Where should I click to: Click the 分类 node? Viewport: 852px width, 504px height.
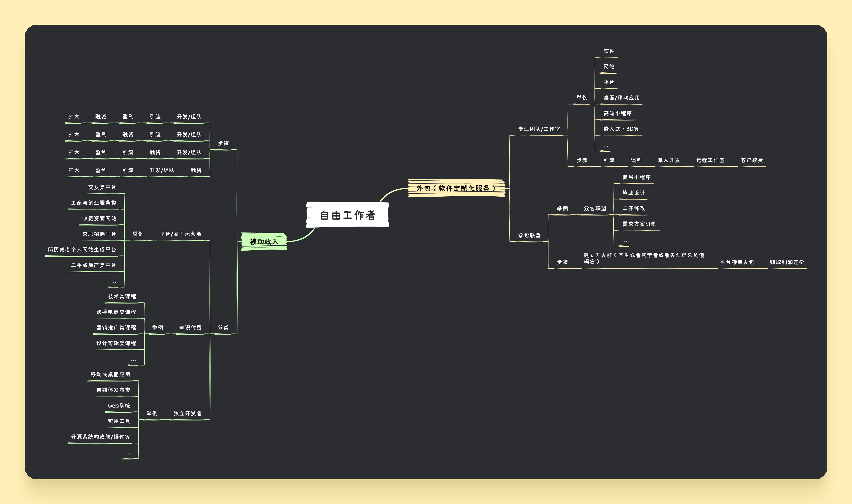pos(223,327)
